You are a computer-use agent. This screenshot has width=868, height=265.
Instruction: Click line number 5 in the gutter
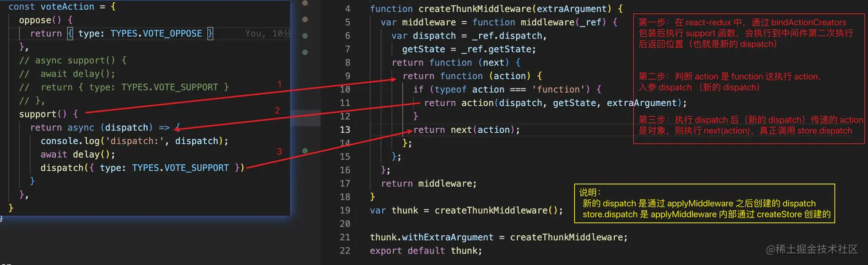click(347, 22)
